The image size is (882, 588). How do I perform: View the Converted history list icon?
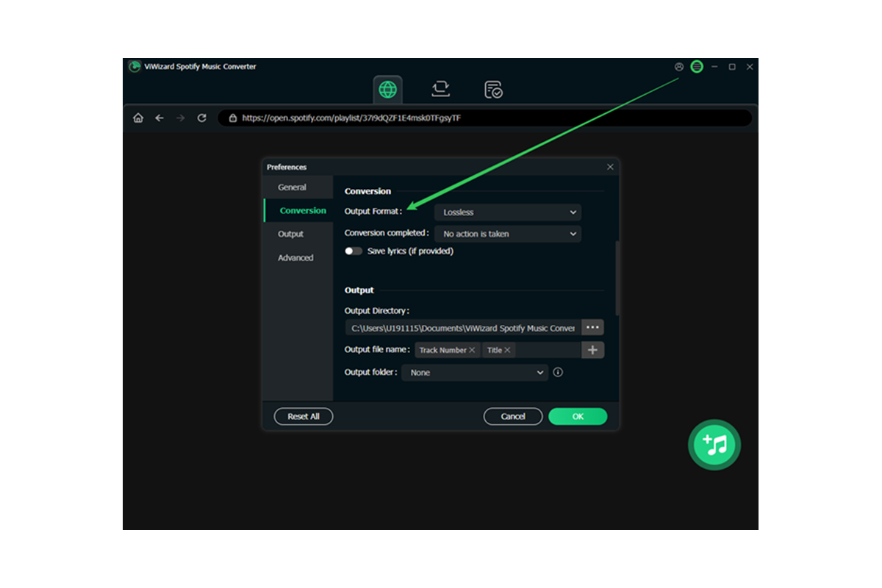point(494,87)
